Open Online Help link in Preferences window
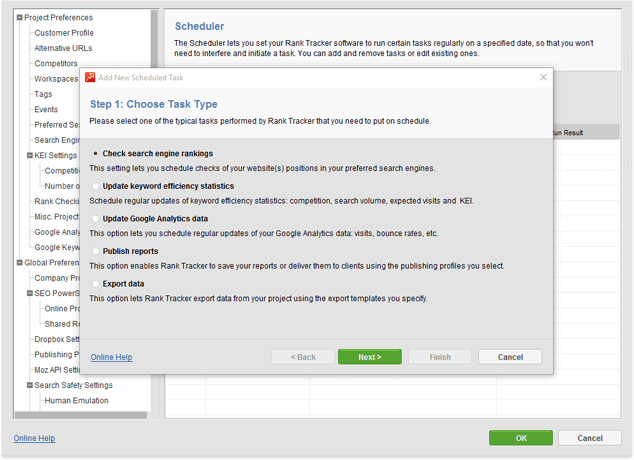 [34, 438]
